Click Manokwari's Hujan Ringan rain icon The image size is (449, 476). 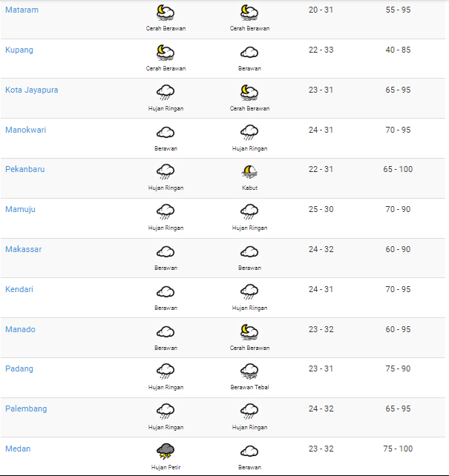click(249, 132)
